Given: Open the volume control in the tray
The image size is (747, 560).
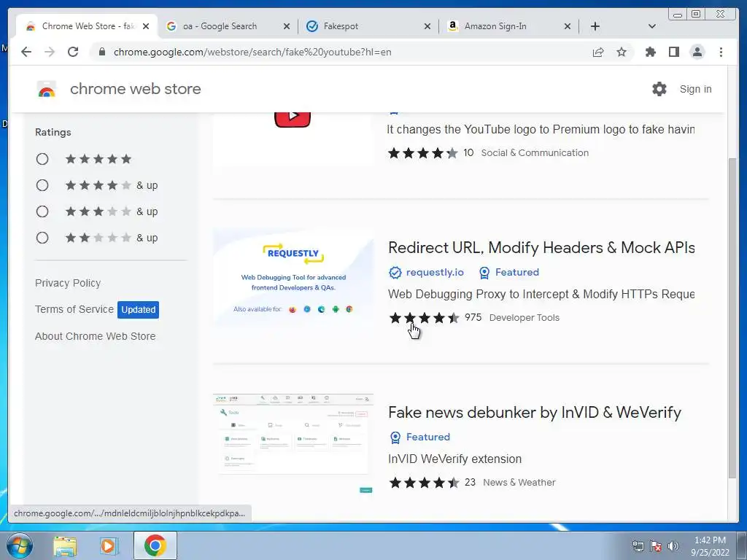Looking at the screenshot, I should coord(673,546).
